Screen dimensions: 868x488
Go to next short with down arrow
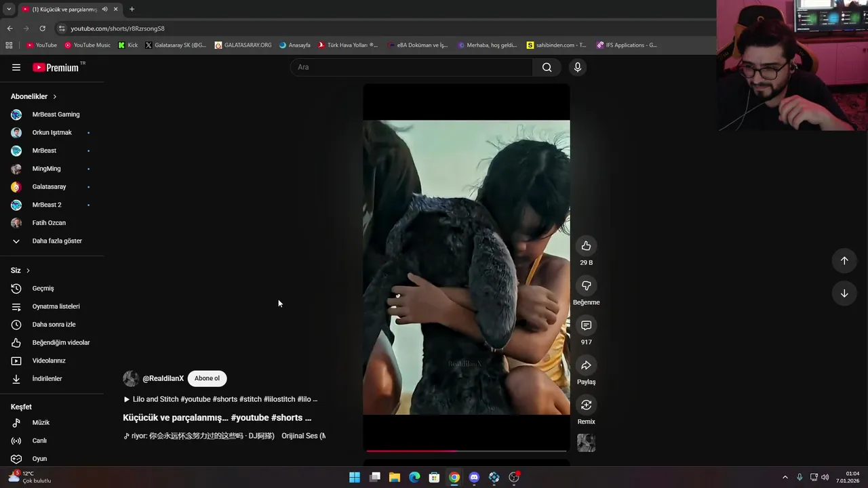tap(844, 293)
